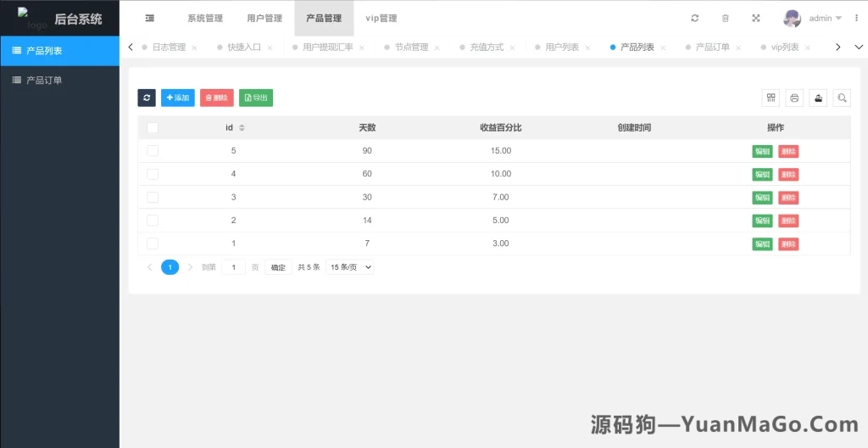Close the 快捷入口 tab
The image size is (868, 448).
click(x=270, y=48)
